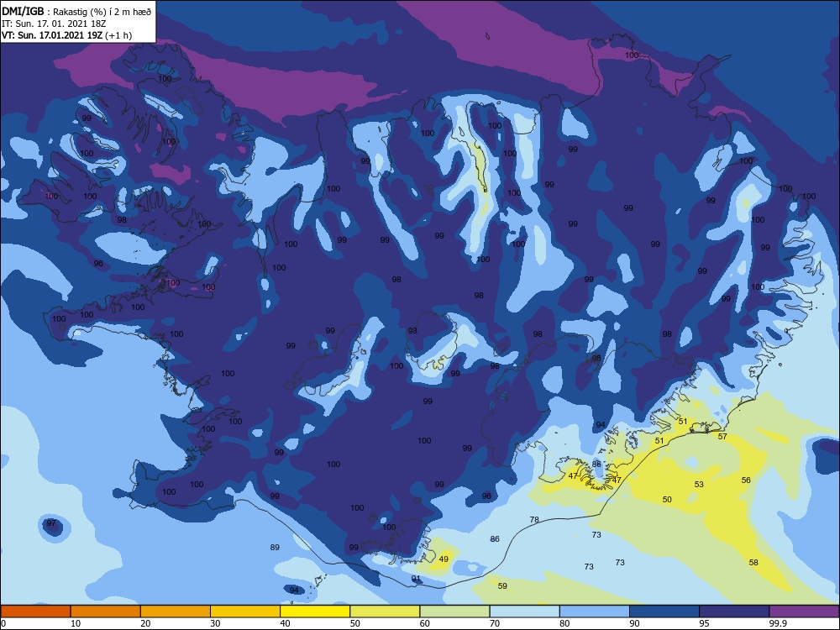Click the humidity value 49 on the south coast
This screenshot has width=840, height=630.
click(x=444, y=559)
